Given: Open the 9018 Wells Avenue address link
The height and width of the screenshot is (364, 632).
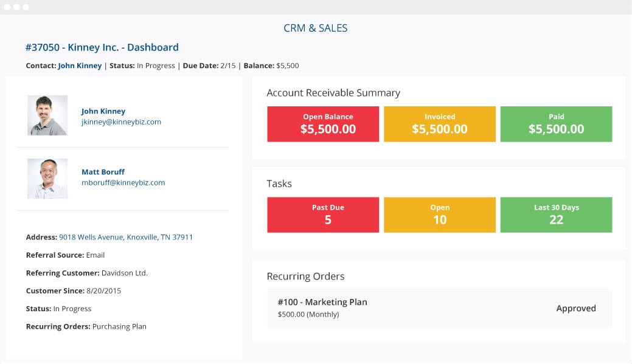Looking at the screenshot, I should [x=126, y=237].
